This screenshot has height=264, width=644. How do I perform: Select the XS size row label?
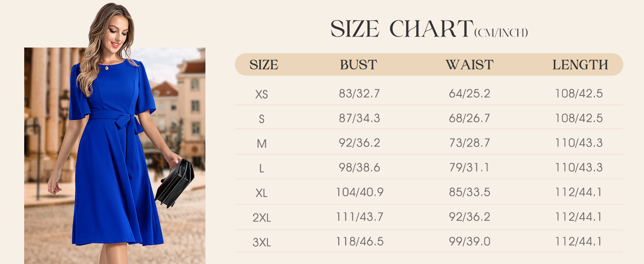(x=262, y=94)
